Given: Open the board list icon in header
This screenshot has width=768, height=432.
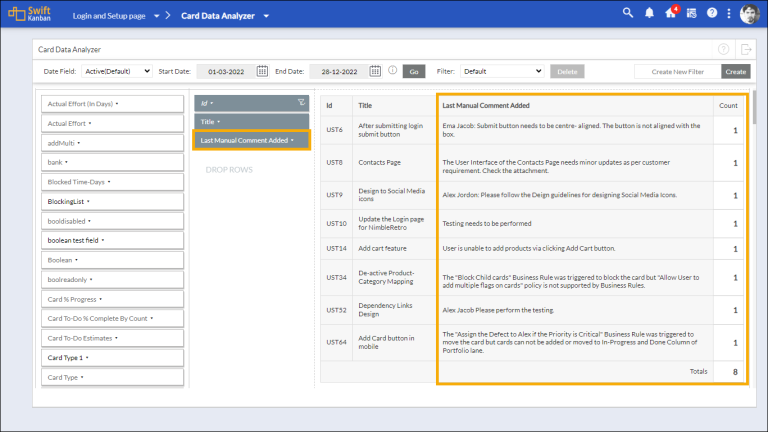Looking at the screenshot, I should pyautogui.click(x=691, y=13).
